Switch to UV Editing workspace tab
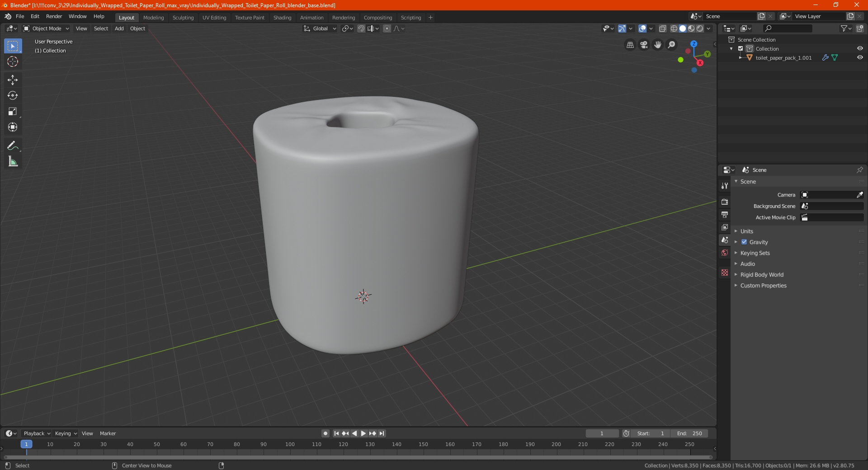 click(214, 18)
